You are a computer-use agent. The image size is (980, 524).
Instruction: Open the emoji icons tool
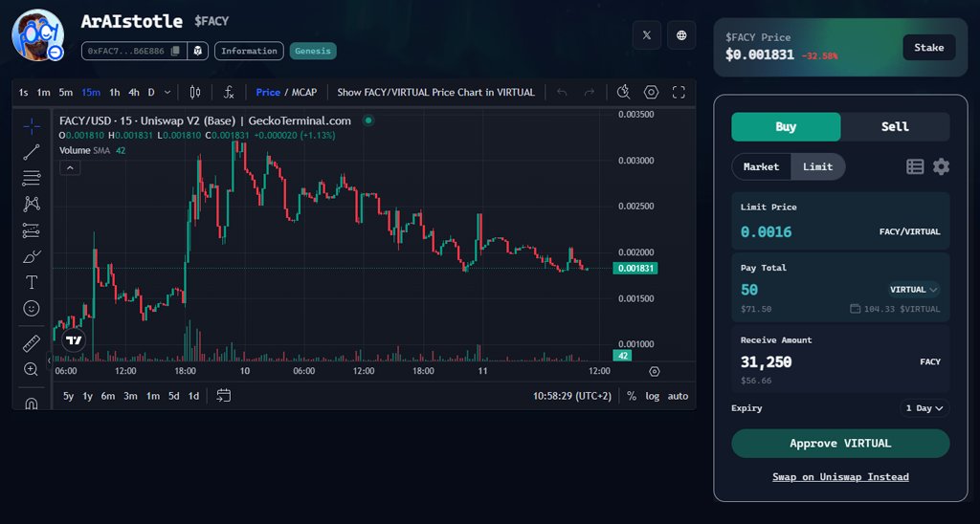(32, 308)
